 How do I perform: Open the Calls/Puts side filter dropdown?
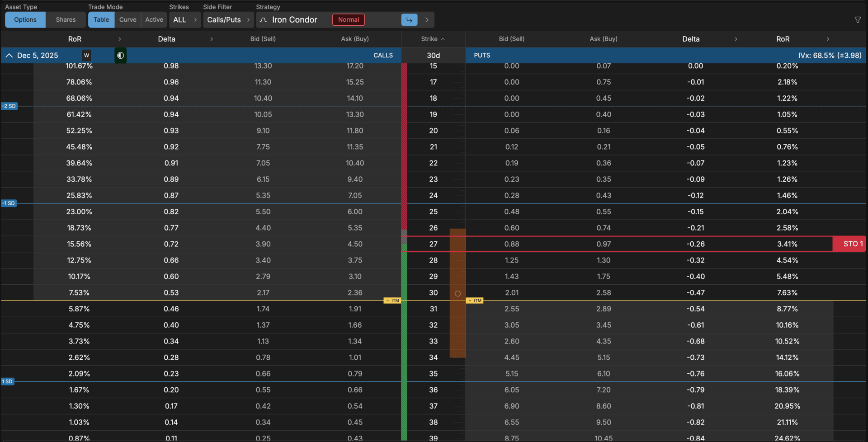click(x=228, y=20)
